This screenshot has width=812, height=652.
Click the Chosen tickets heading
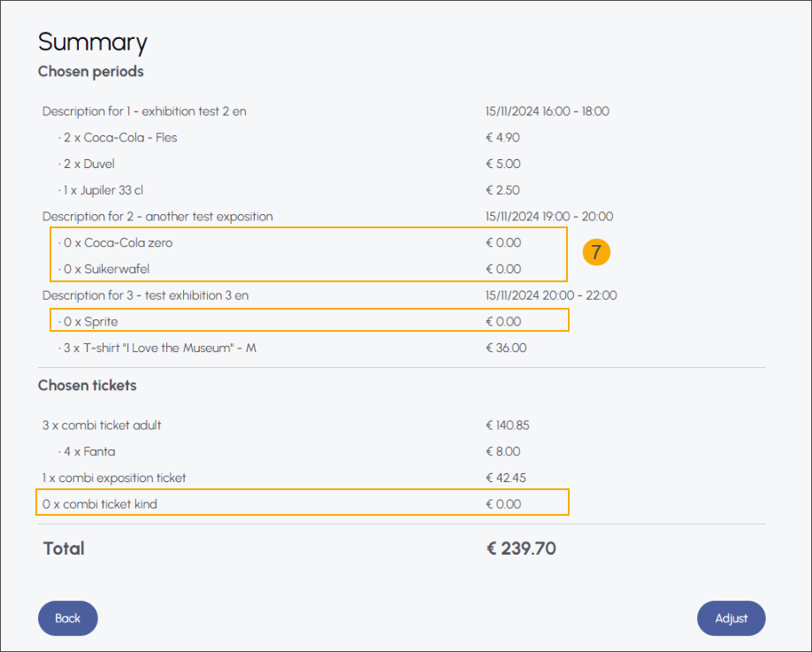87,385
